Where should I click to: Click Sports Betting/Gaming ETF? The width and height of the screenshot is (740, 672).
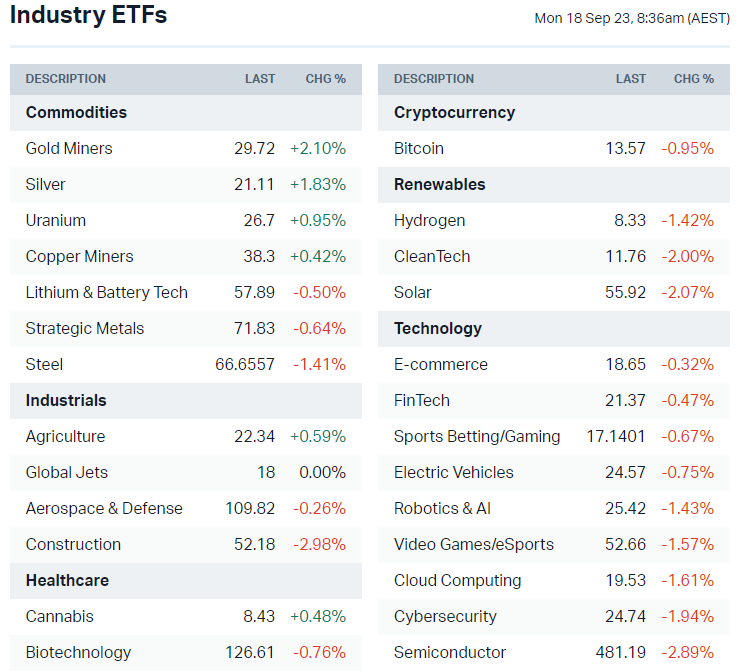click(477, 436)
